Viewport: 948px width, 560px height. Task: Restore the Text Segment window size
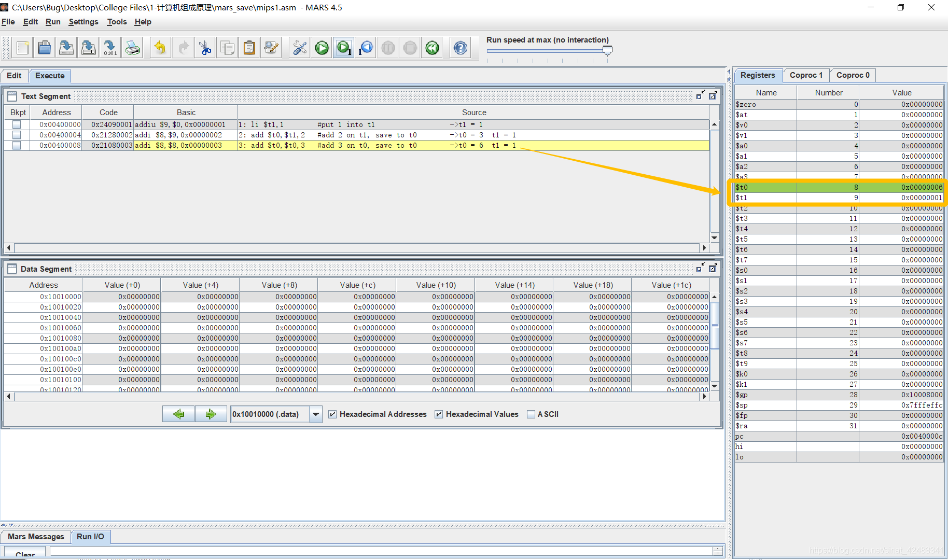point(701,95)
